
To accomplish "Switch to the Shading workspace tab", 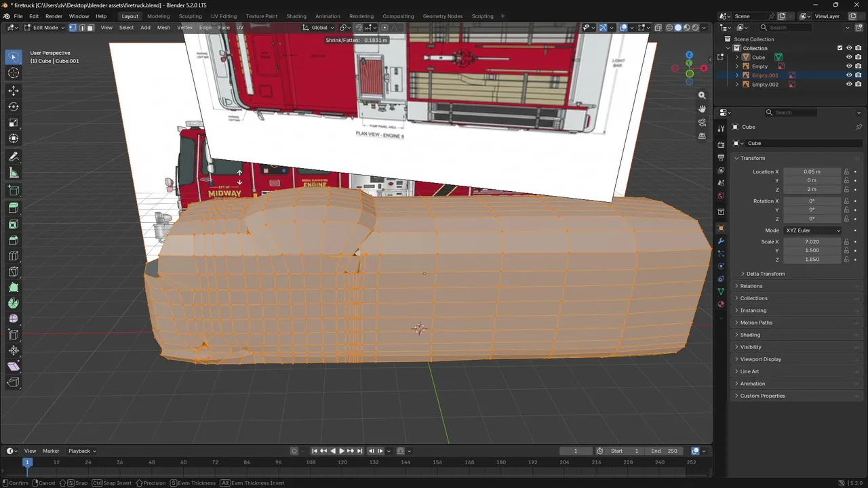I will click(296, 16).
